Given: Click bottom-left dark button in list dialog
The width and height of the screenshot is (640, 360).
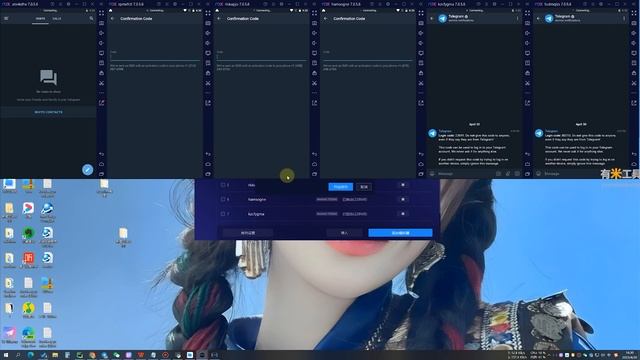Looking at the screenshot, I should point(248,233).
